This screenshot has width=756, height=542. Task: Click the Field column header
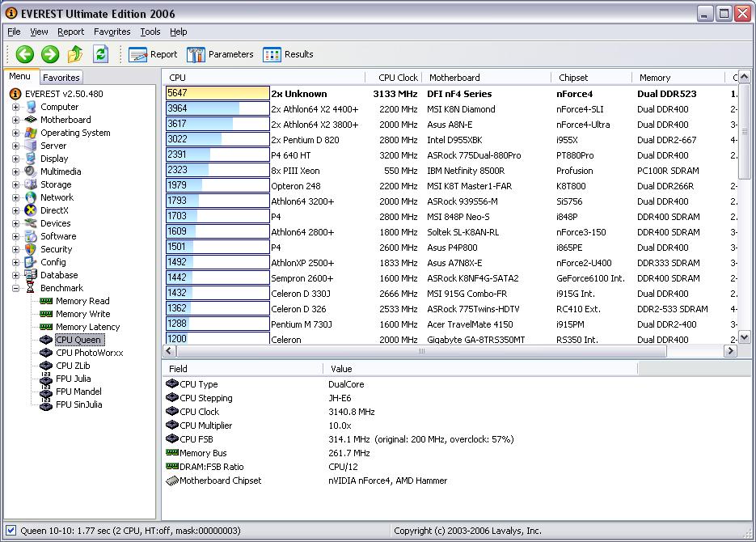pyautogui.click(x=243, y=369)
